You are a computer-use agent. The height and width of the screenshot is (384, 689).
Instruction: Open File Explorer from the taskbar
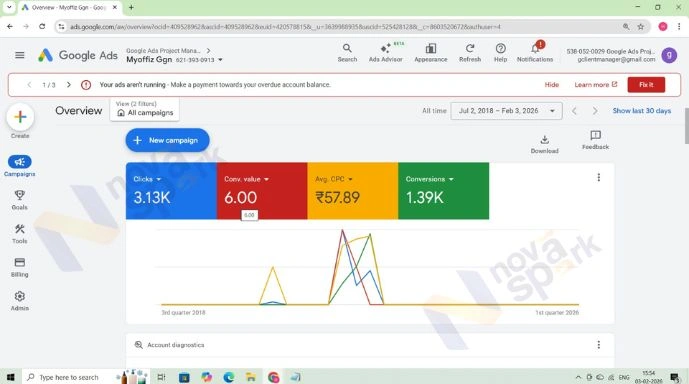coord(250,377)
